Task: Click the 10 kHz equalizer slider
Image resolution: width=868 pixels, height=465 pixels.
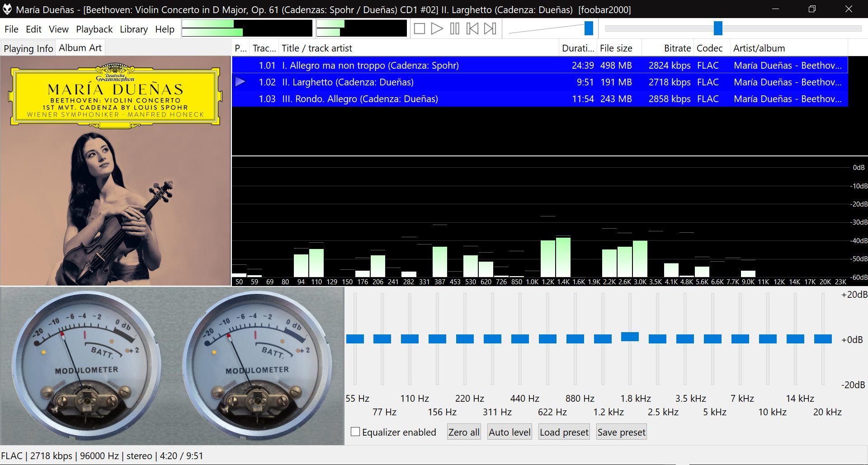Action: pos(768,339)
